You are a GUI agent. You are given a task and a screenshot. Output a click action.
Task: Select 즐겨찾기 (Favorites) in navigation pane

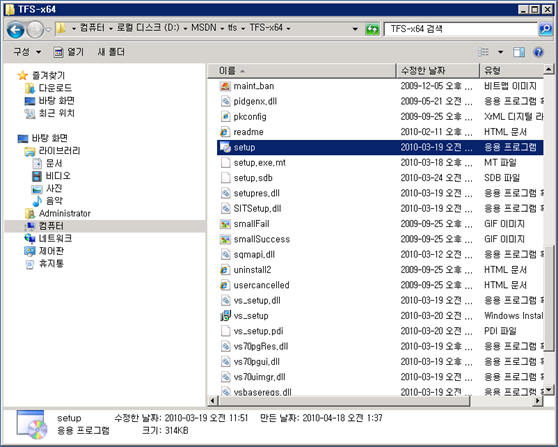point(48,75)
